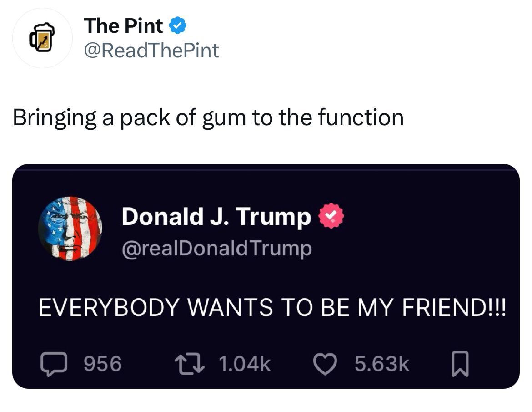Open The Pint display name
The height and width of the screenshot is (412, 532).
[x=124, y=26]
